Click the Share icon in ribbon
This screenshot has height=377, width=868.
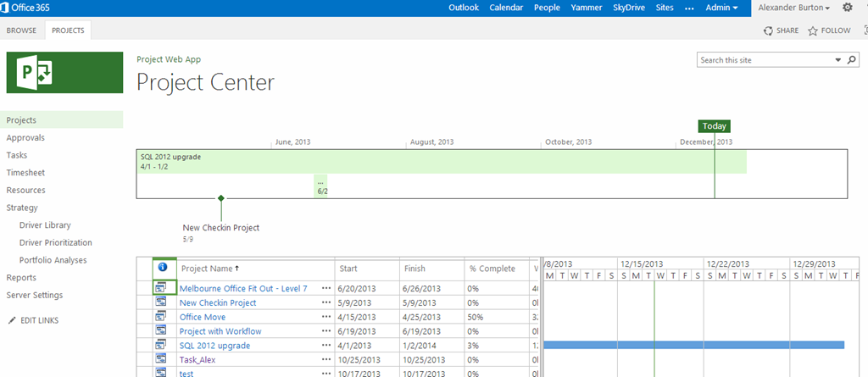coord(768,31)
